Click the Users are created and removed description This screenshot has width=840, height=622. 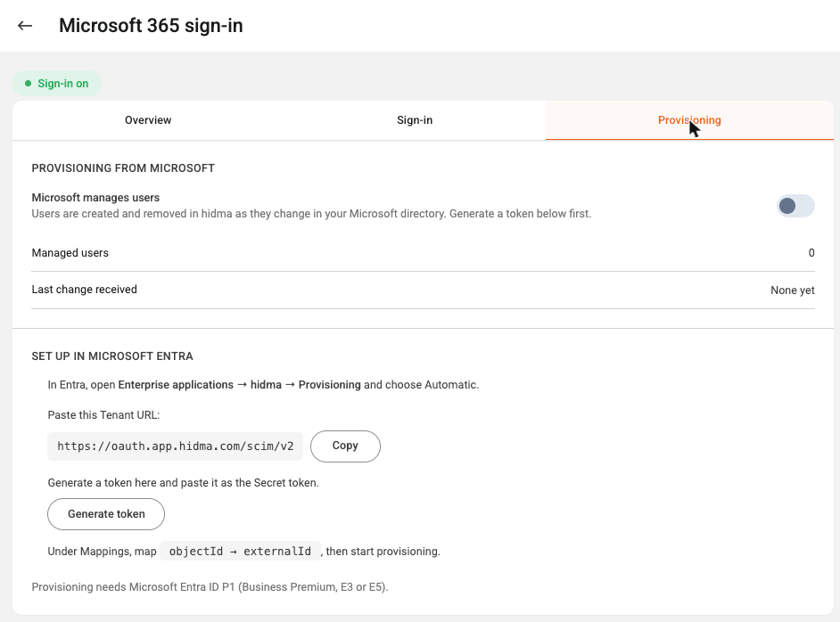[311, 214]
